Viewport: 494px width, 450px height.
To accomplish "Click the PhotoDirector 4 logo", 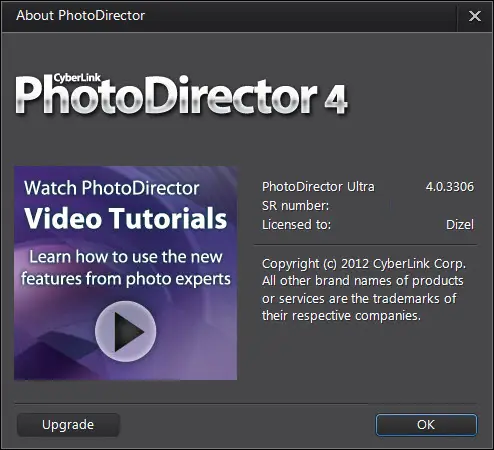I will 182,95.
